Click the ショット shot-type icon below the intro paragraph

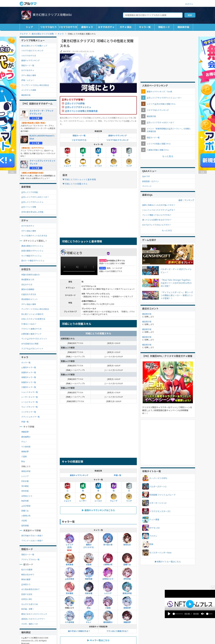pyautogui.click(x=67, y=161)
